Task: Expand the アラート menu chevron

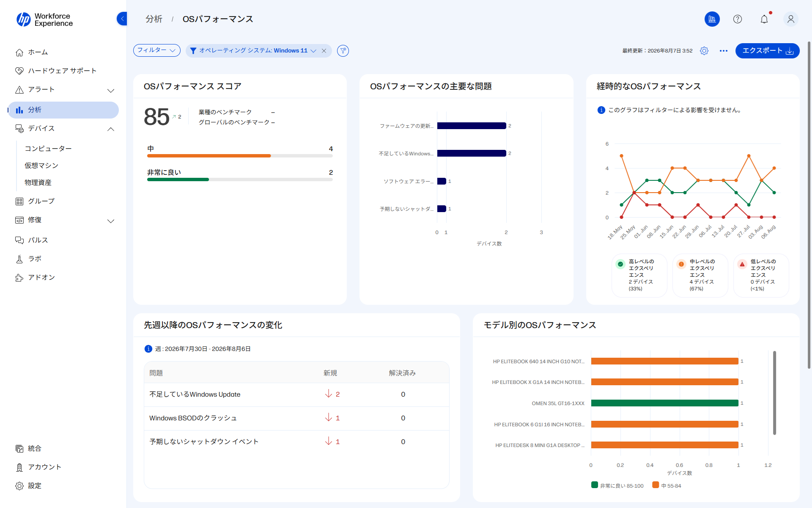Action: (111, 90)
